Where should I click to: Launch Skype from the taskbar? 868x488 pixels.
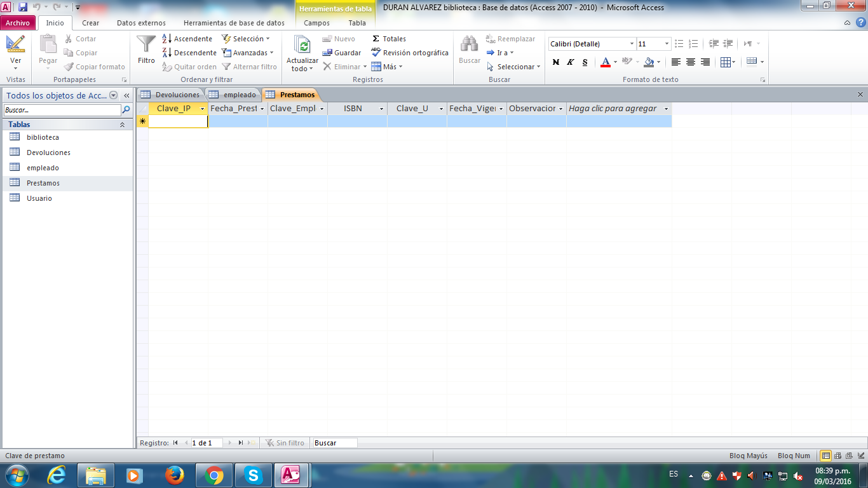pos(253,475)
